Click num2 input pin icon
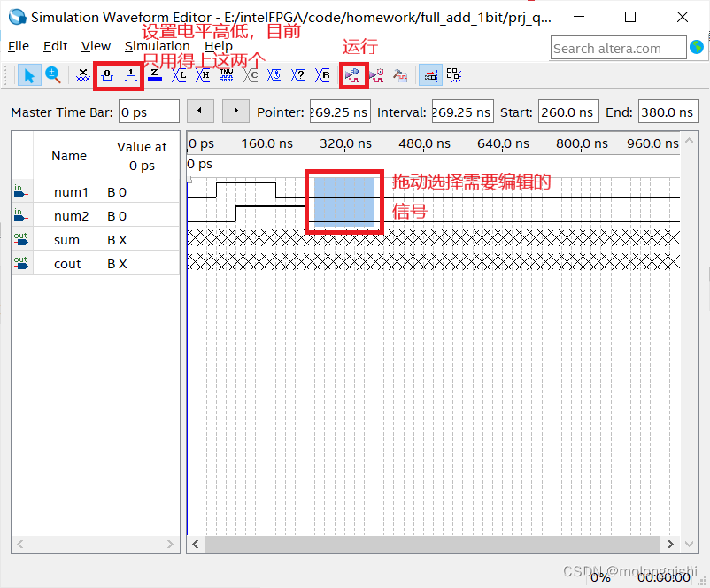Image resolution: width=710 pixels, height=588 pixels. pyautogui.click(x=21, y=215)
